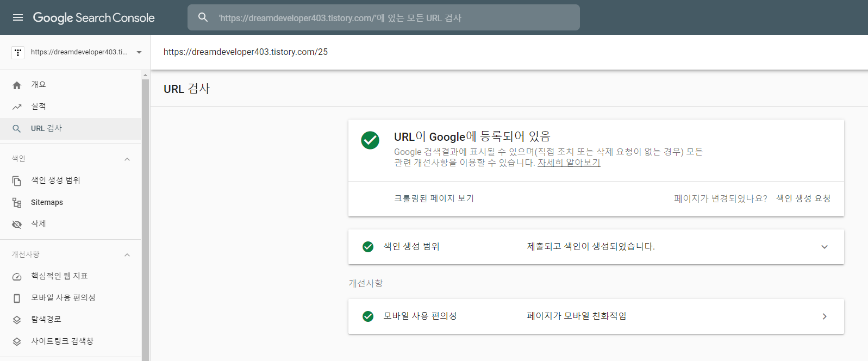Viewport: 868px width, 361px height.
Task: Click 제출되고 색인이 생성되었습니다 status text
Action: tap(591, 246)
